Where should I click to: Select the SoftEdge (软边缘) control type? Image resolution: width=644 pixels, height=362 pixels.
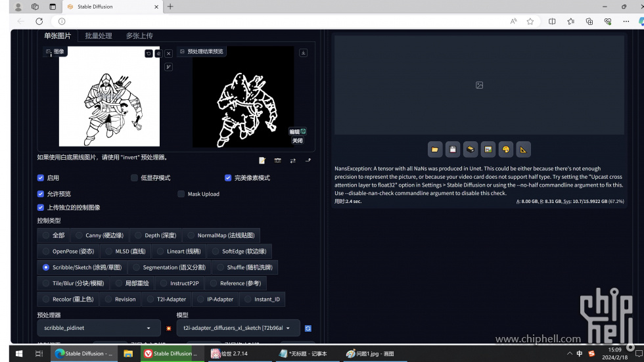coord(239,251)
